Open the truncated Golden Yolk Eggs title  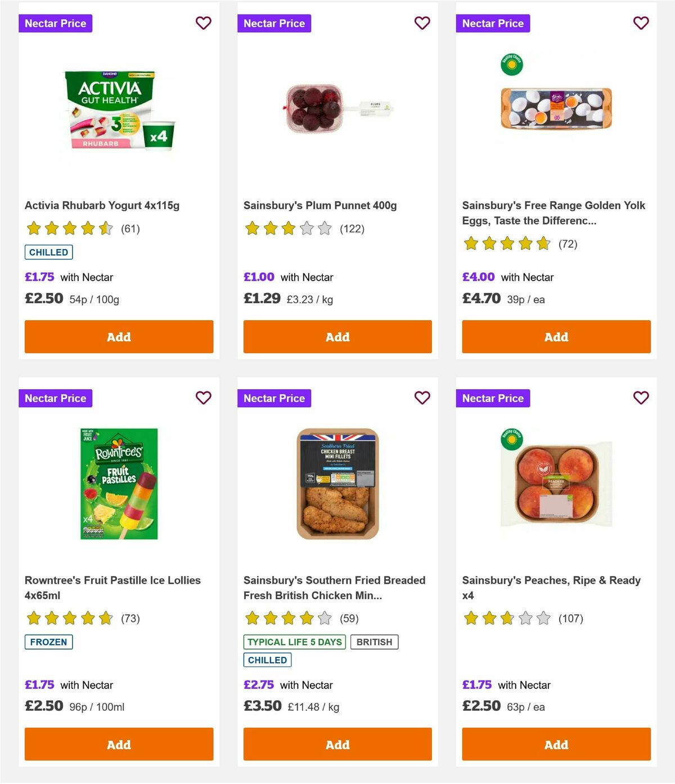click(553, 213)
